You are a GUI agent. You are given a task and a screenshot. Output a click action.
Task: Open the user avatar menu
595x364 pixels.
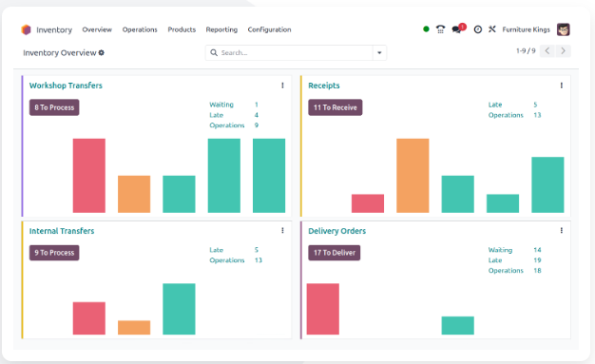tap(563, 29)
